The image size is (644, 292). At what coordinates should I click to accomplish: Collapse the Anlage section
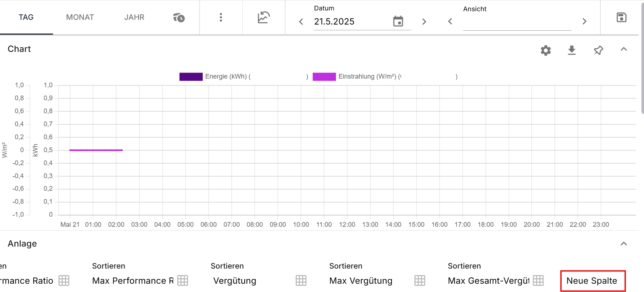point(623,244)
